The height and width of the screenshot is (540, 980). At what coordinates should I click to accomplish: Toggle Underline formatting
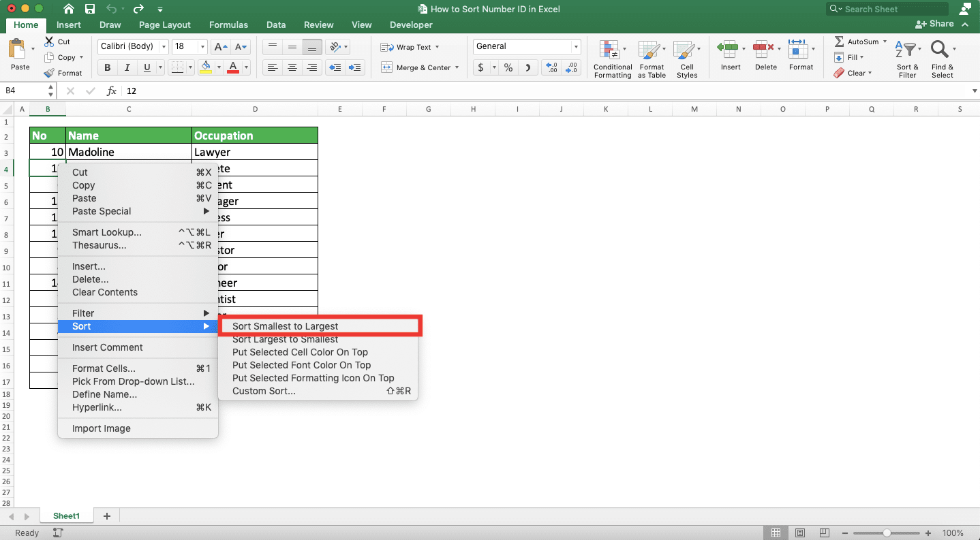[x=147, y=67]
